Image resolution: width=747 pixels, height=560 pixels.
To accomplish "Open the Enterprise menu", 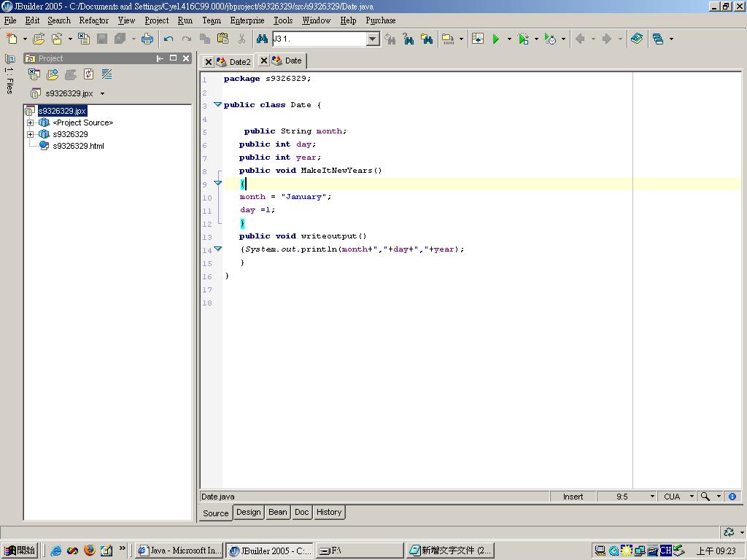I will click(x=247, y=20).
